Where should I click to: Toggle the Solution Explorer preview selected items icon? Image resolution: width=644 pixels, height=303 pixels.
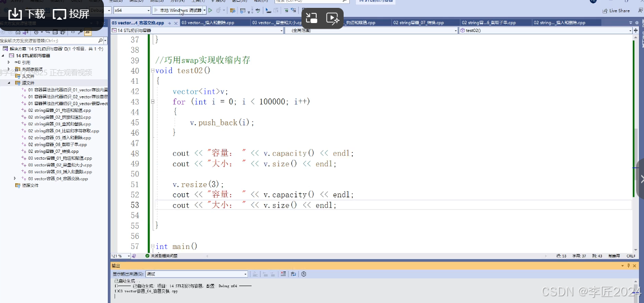pos(88,31)
